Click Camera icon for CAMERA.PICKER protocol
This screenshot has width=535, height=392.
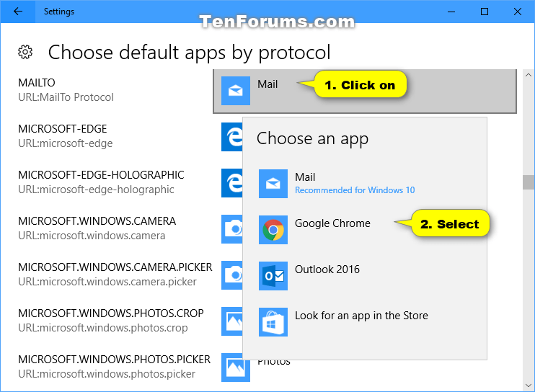232,275
